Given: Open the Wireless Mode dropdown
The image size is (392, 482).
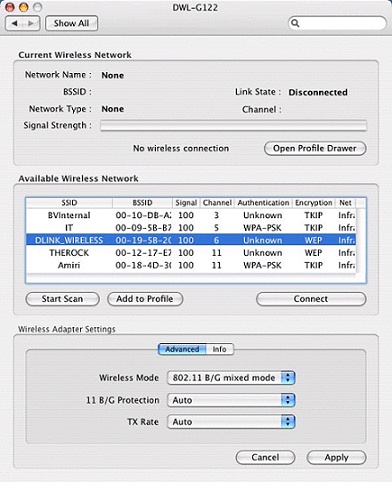Looking at the screenshot, I should click(x=231, y=378).
